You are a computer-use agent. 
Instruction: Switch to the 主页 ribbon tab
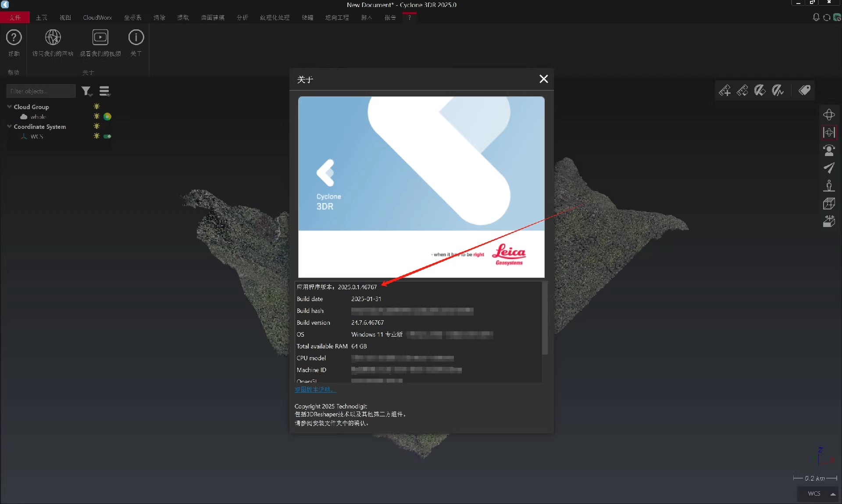pyautogui.click(x=41, y=18)
